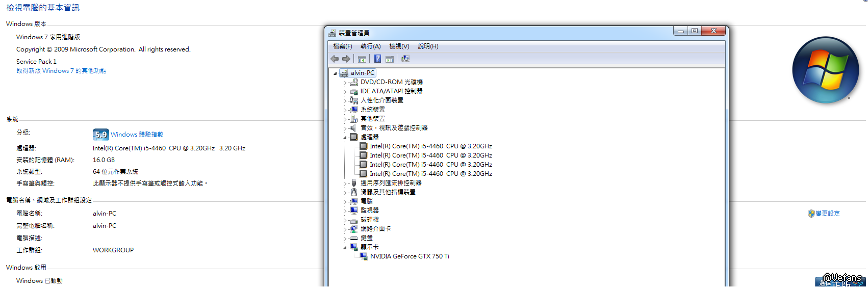
Task: Select the 音效，視訊及遊戲控制器 label
Action: point(394,128)
